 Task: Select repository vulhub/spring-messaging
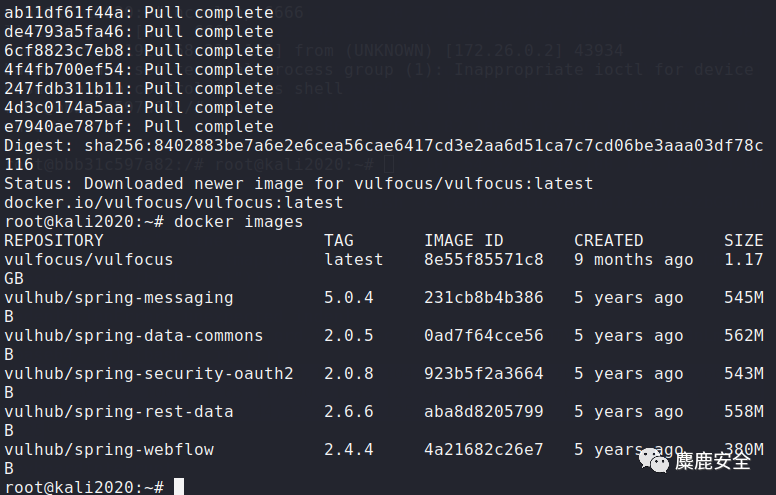(x=119, y=297)
